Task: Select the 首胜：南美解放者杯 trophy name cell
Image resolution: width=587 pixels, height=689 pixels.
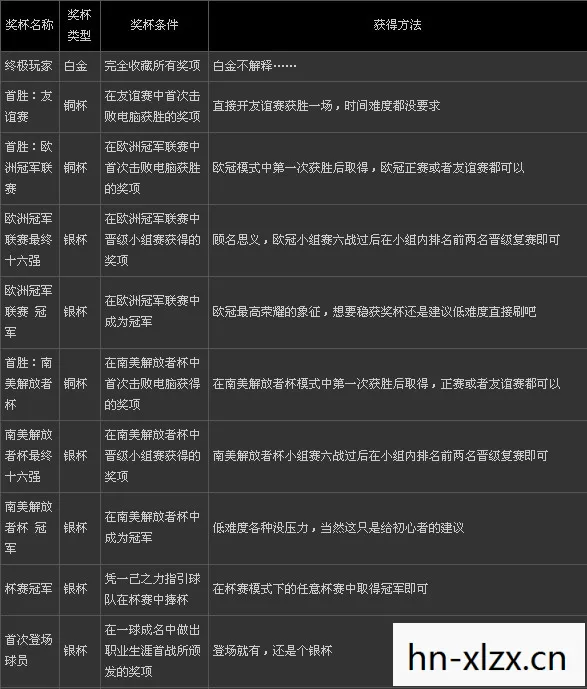Action: (x=29, y=384)
